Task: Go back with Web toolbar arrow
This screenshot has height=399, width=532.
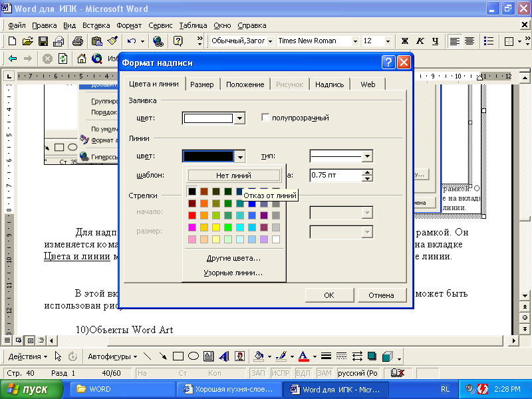Action: pyautogui.click(x=13, y=59)
